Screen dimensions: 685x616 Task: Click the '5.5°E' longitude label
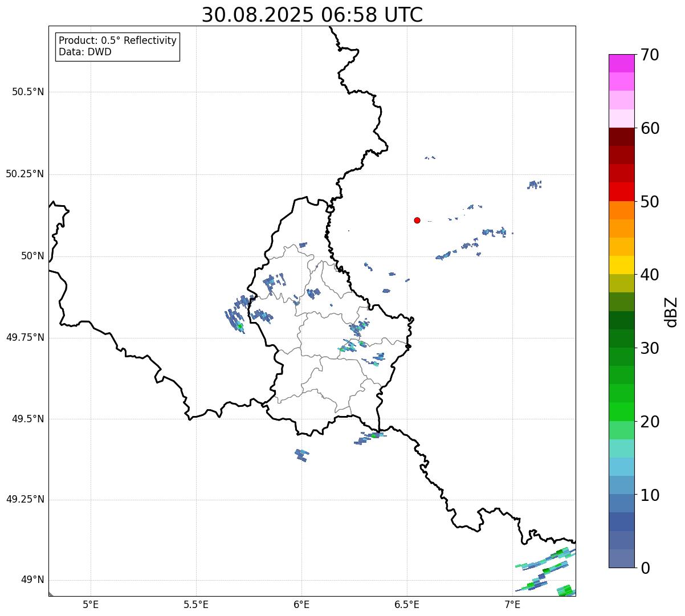[196, 605]
